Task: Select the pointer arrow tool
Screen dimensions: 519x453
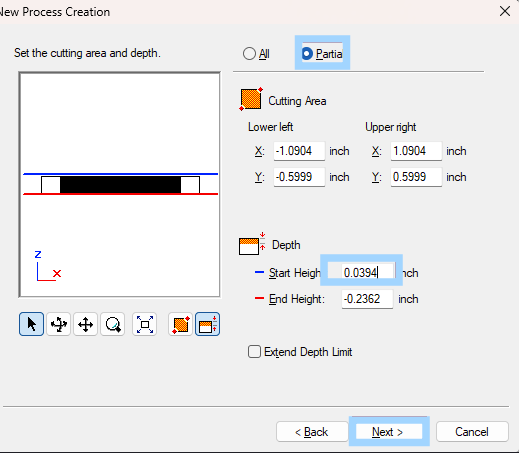Action: [x=31, y=324]
